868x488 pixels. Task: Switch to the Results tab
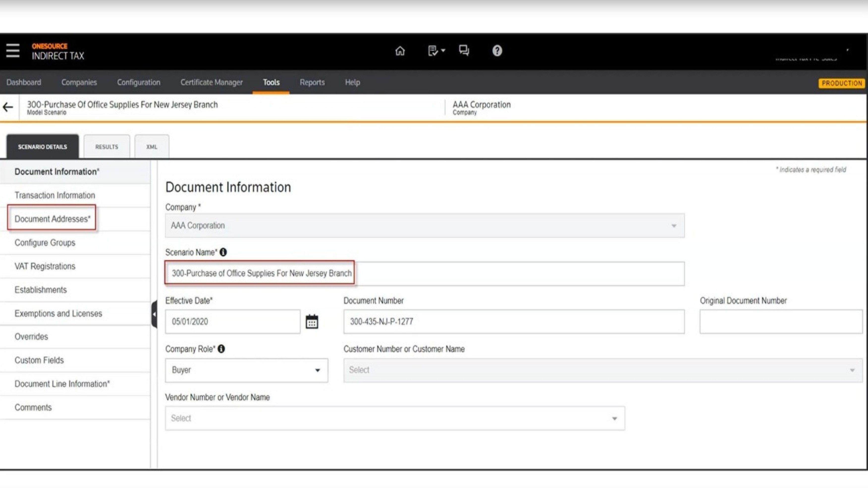pyautogui.click(x=107, y=147)
